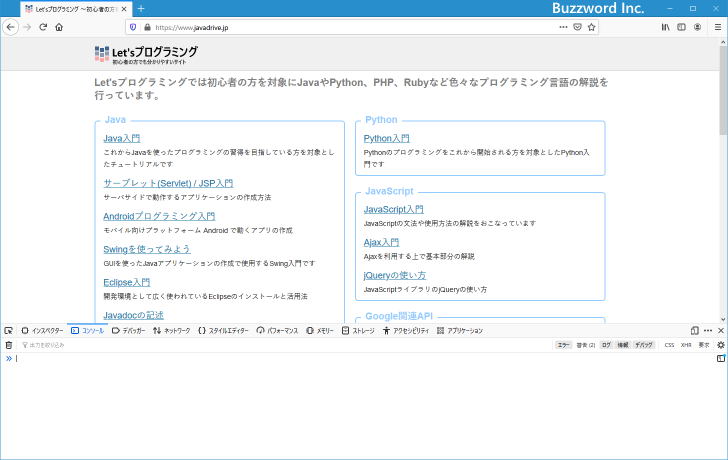The width and height of the screenshot is (728, 460).
Task: Open the Java入門 link
Action: click(x=122, y=138)
